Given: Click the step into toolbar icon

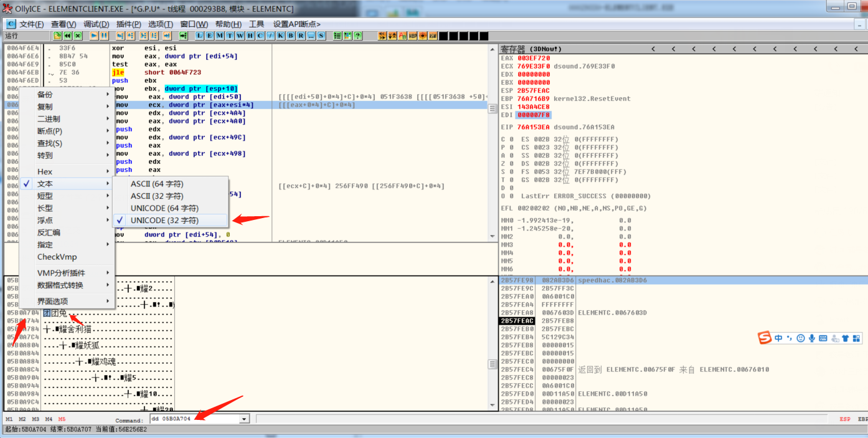Looking at the screenshot, I should tap(120, 36).
